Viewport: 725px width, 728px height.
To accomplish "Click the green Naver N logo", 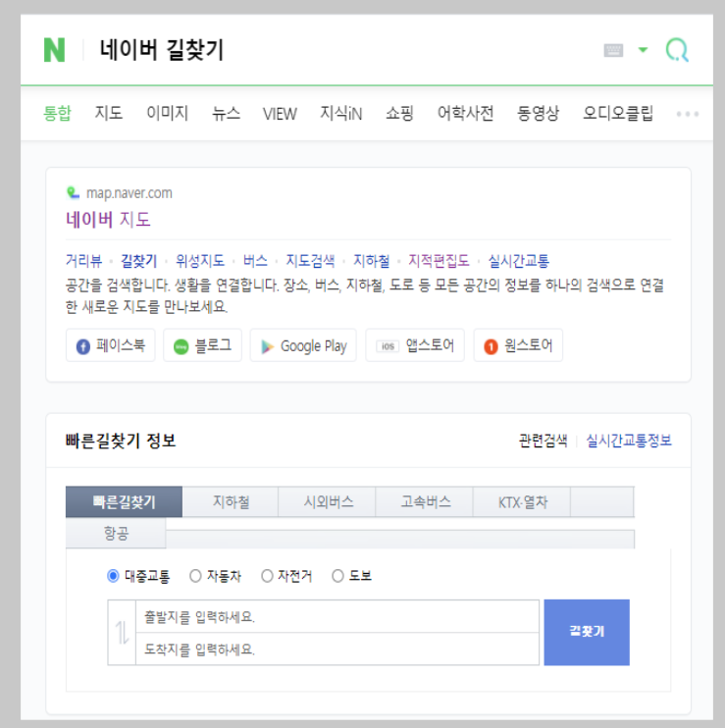I will [54, 50].
